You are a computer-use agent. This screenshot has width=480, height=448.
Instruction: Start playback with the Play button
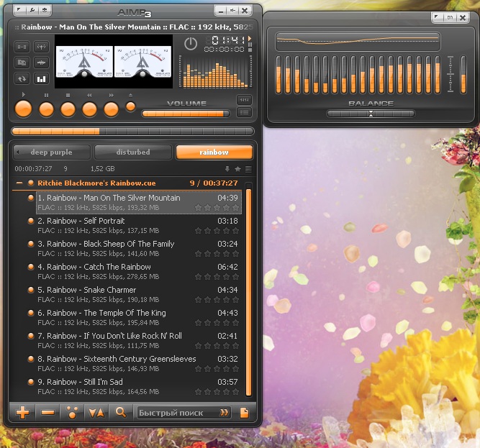pyautogui.click(x=23, y=109)
